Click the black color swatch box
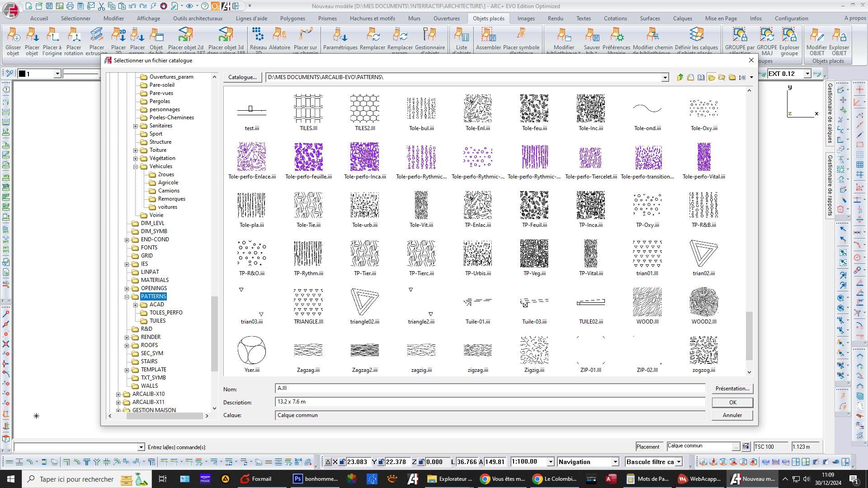The height and width of the screenshot is (488, 868). tap(22, 74)
